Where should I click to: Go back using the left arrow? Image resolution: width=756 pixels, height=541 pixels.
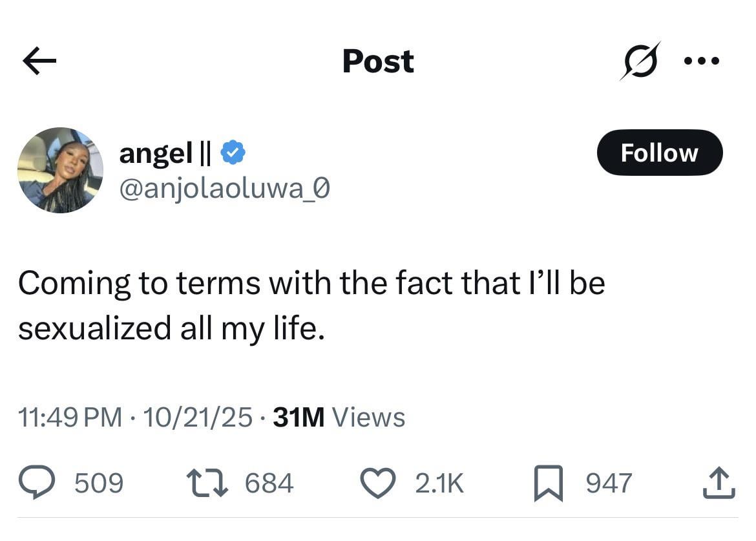[39, 61]
